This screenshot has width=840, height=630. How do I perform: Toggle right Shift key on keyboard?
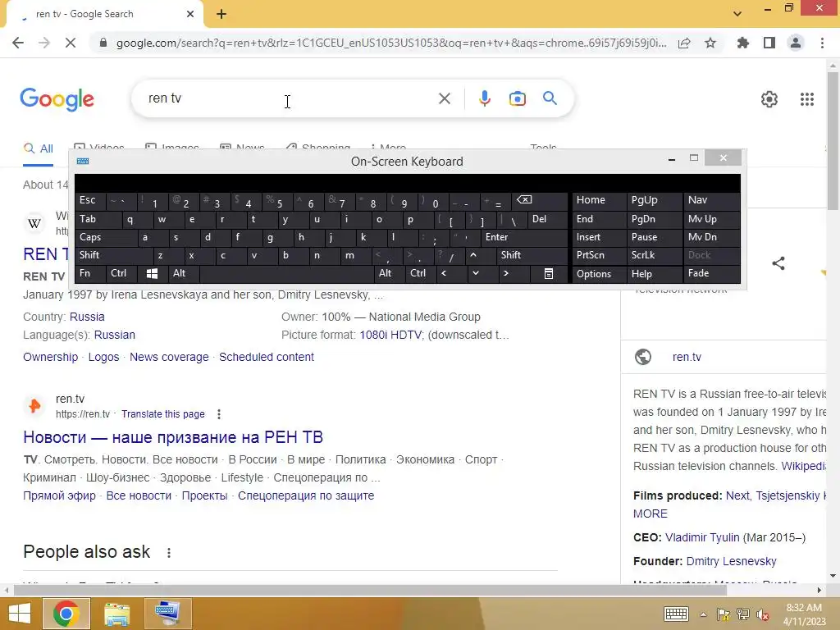click(532, 256)
